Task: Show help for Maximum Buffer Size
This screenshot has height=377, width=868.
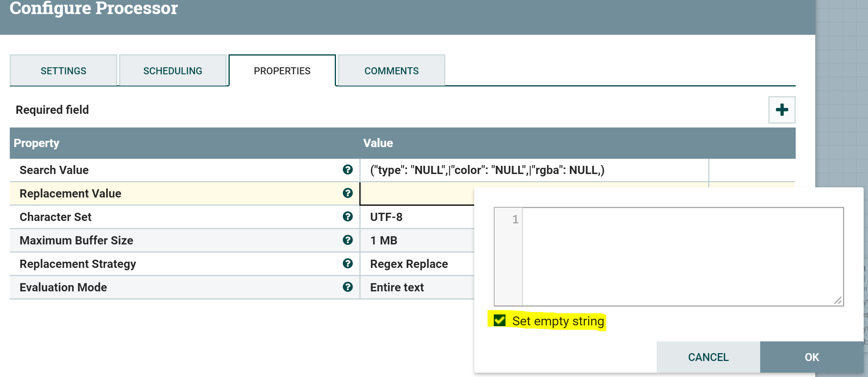Action: coord(348,240)
